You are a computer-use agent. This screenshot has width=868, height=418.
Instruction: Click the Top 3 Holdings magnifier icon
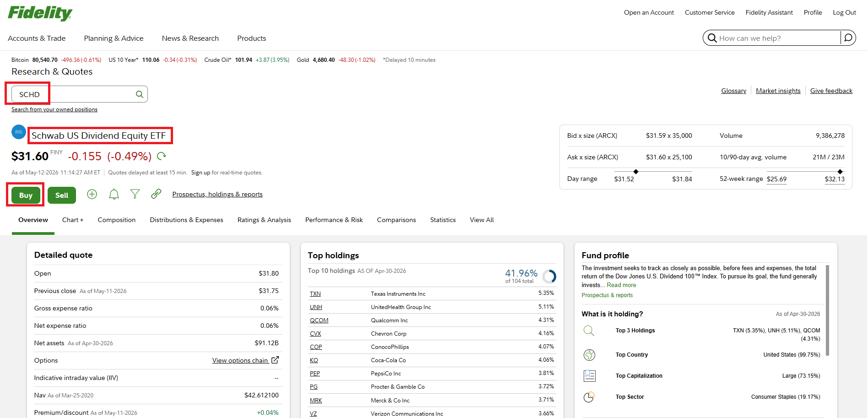(x=589, y=331)
